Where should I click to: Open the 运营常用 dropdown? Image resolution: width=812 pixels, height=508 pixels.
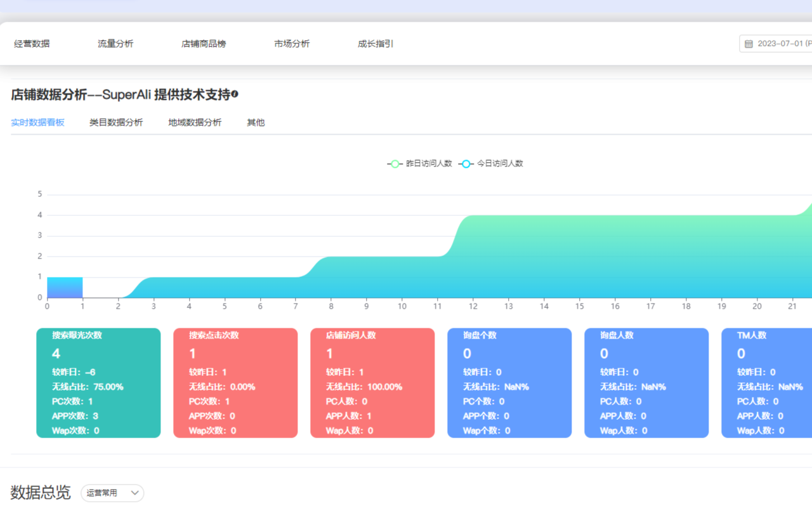112,493
